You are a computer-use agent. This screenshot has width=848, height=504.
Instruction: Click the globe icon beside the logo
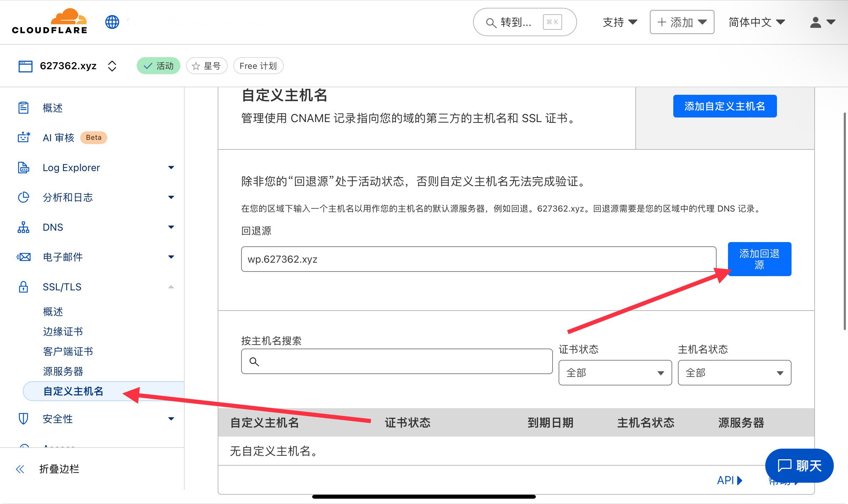coord(112,22)
